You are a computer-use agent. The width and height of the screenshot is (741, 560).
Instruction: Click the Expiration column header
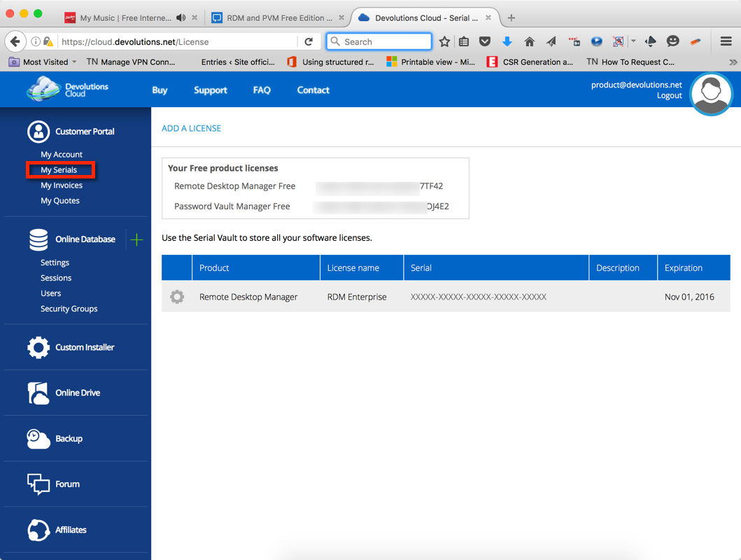pos(693,268)
